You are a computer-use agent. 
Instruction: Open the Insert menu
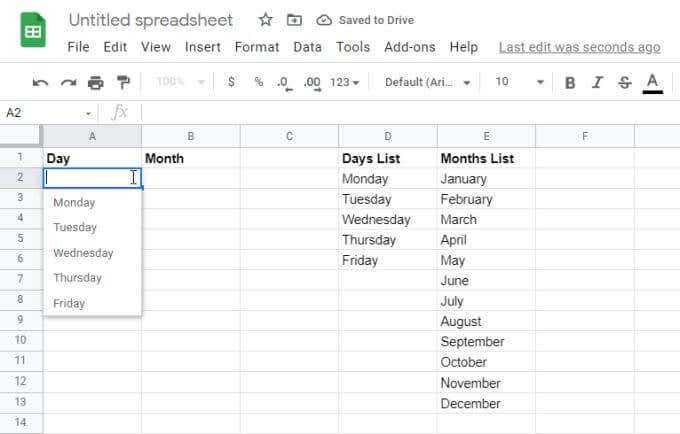click(x=203, y=47)
